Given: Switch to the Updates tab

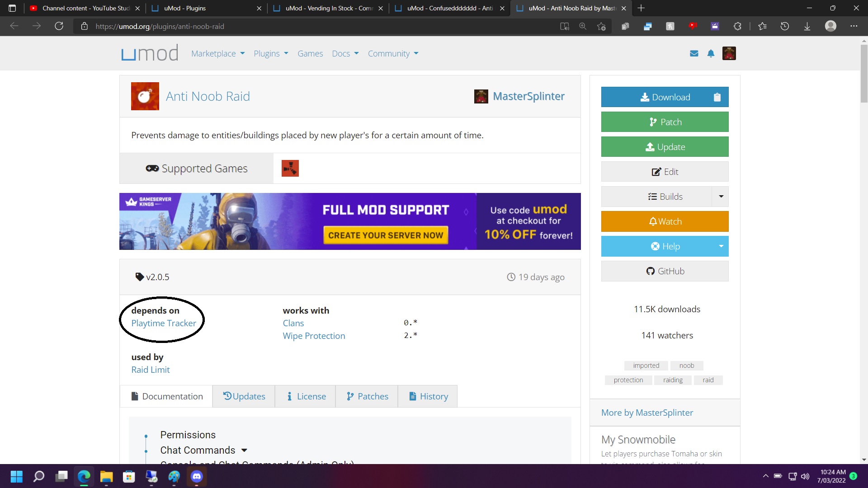Looking at the screenshot, I should click(x=243, y=396).
